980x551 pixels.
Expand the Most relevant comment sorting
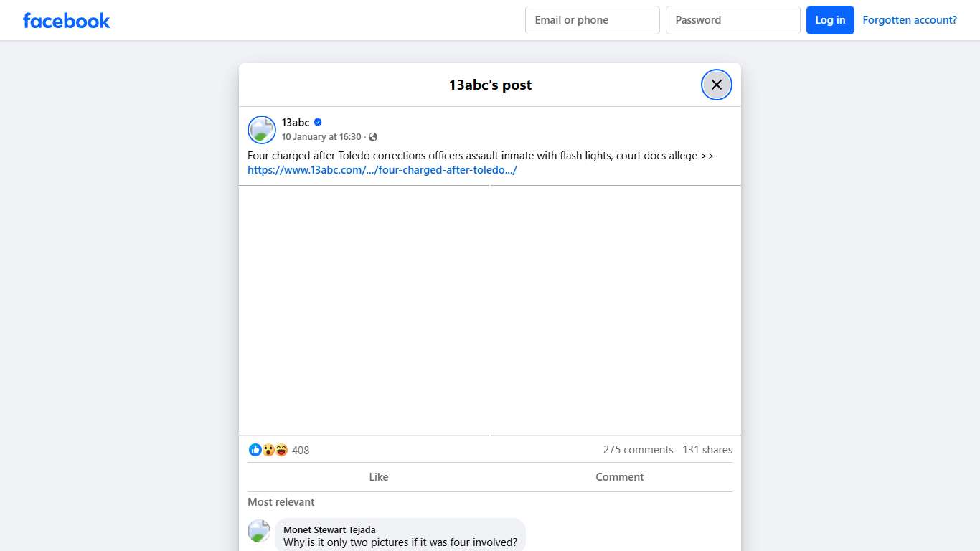[x=281, y=502]
